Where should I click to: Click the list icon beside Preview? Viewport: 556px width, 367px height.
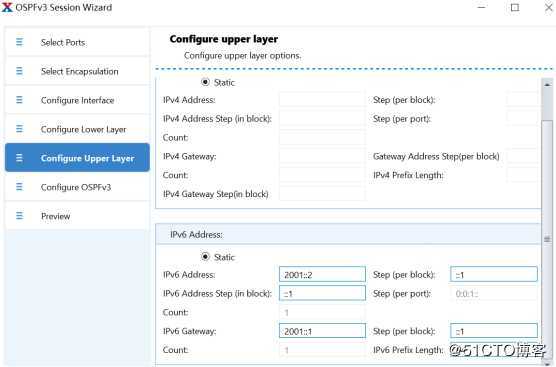coord(19,216)
